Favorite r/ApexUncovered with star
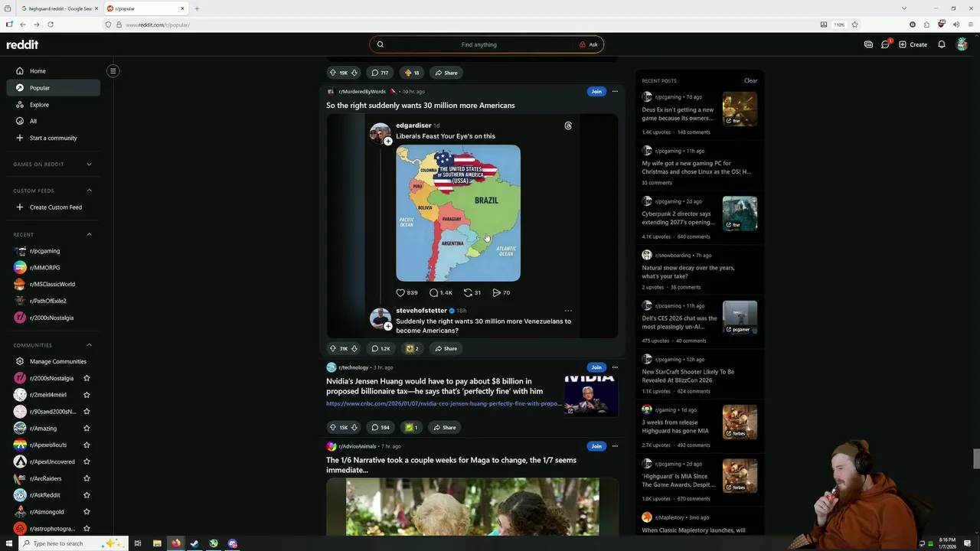 pyautogui.click(x=87, y=461)
